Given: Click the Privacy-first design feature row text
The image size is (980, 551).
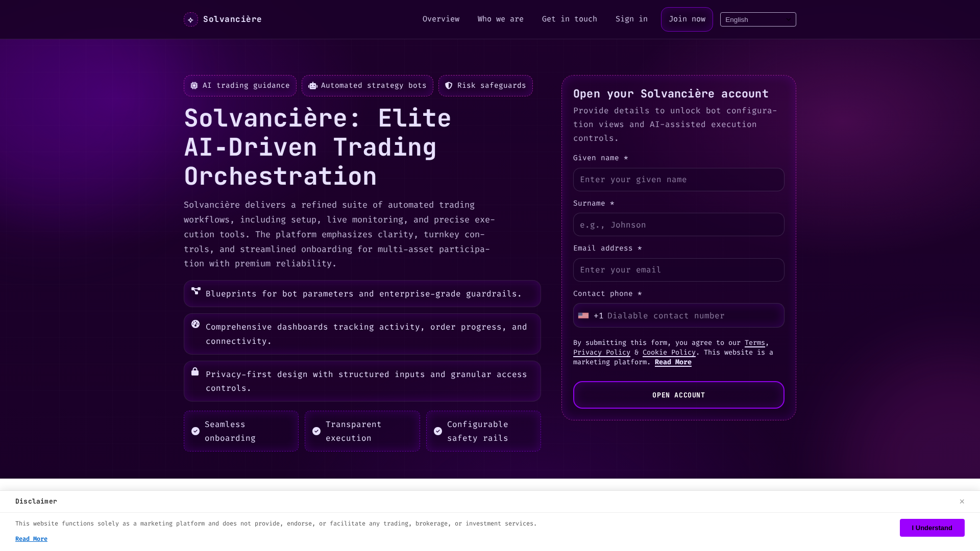Looking at the screenshot, I should point(366,381).
